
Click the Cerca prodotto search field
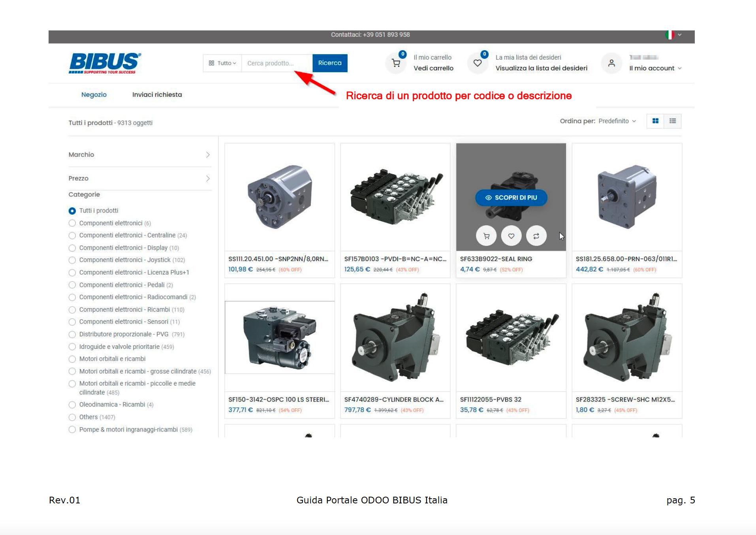276,63
